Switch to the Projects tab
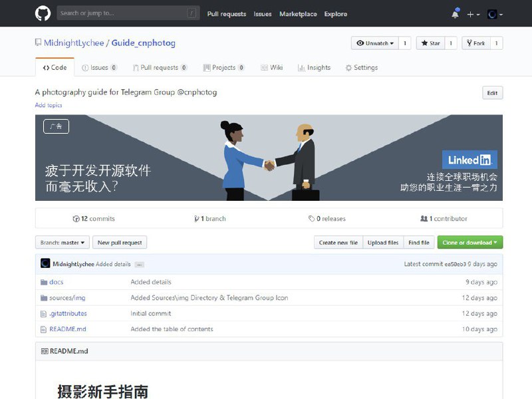Viewport: 532px width, 399px height. tap(223, 68)
